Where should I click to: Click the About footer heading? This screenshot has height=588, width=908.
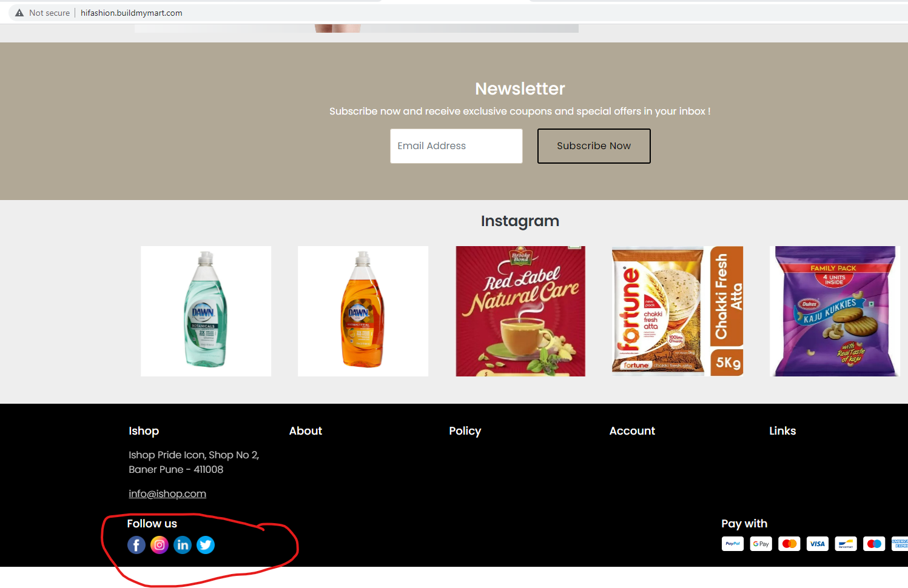(306, 431)
